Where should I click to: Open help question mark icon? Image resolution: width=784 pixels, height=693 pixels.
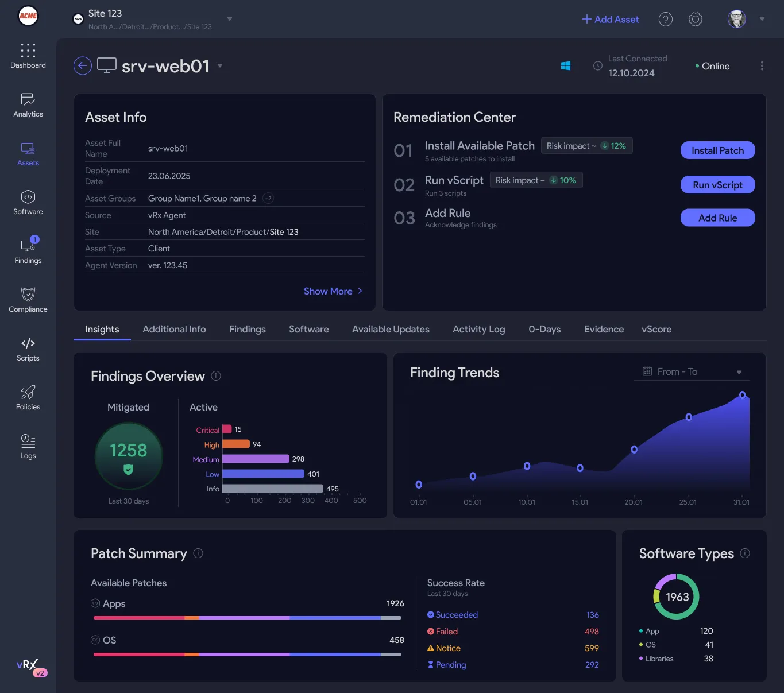click(x=666, y=20)
